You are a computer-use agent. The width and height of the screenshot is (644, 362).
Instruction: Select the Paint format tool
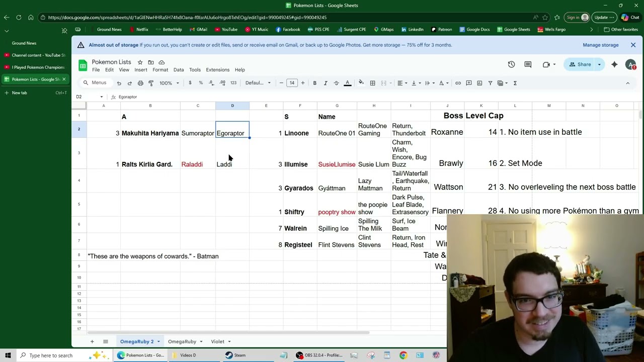point(151,83)
